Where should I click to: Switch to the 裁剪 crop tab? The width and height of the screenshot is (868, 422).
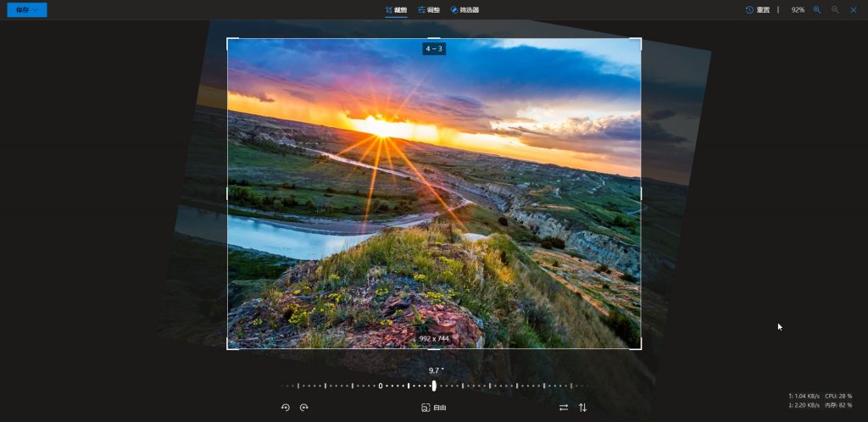coord(396,10)
